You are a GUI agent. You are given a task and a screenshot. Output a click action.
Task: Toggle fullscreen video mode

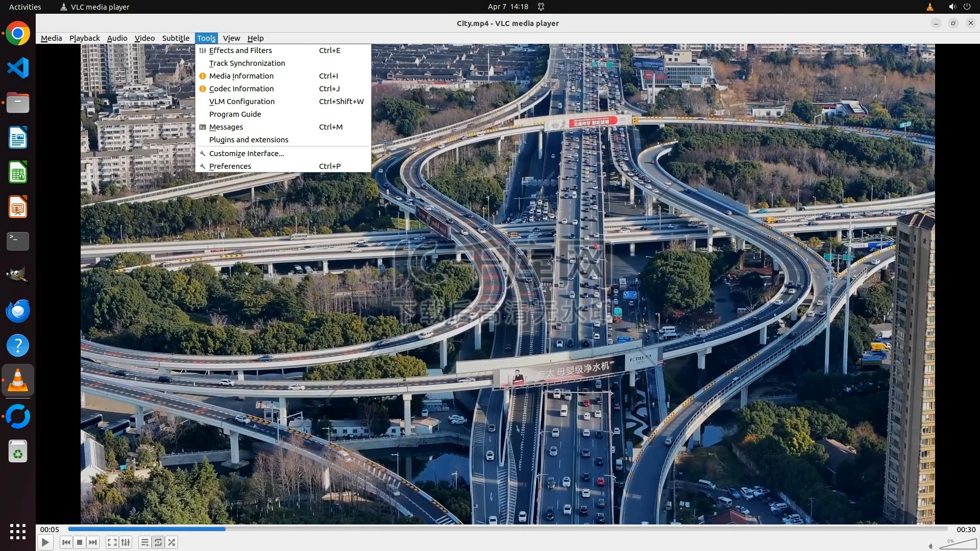(112, 542)
